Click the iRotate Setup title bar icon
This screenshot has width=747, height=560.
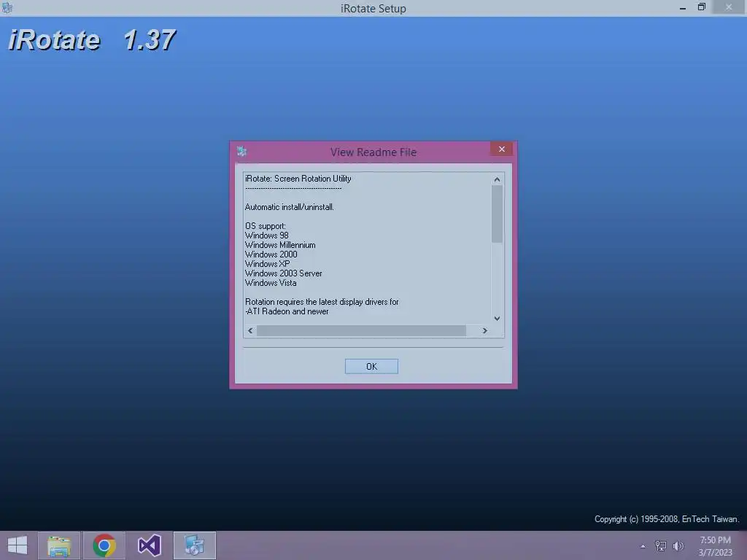click(7, 7)
